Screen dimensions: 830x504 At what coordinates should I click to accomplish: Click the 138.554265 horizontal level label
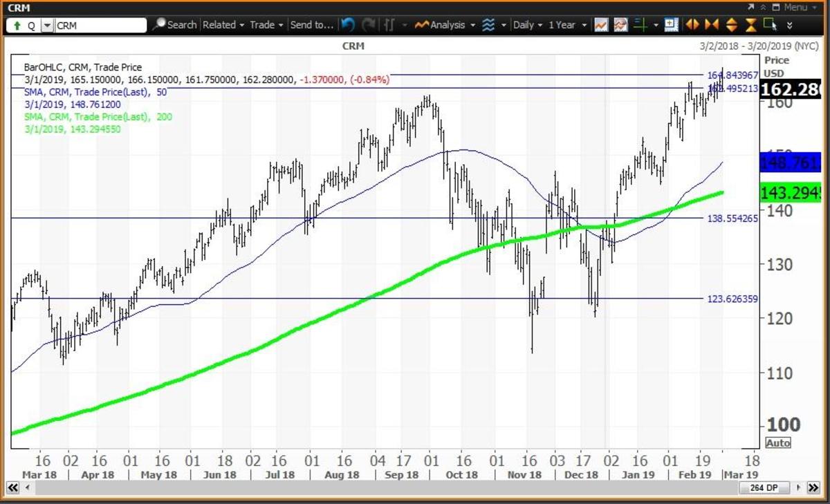(732, 218)
